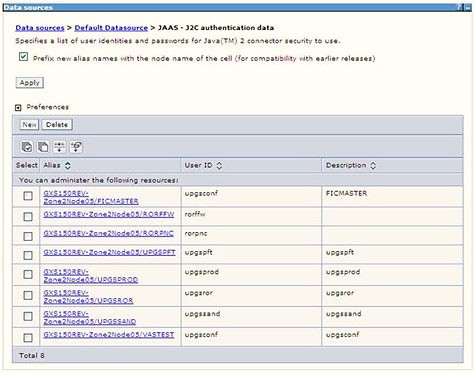Click the Clear Filter Value icon

(x=76, y=147)
